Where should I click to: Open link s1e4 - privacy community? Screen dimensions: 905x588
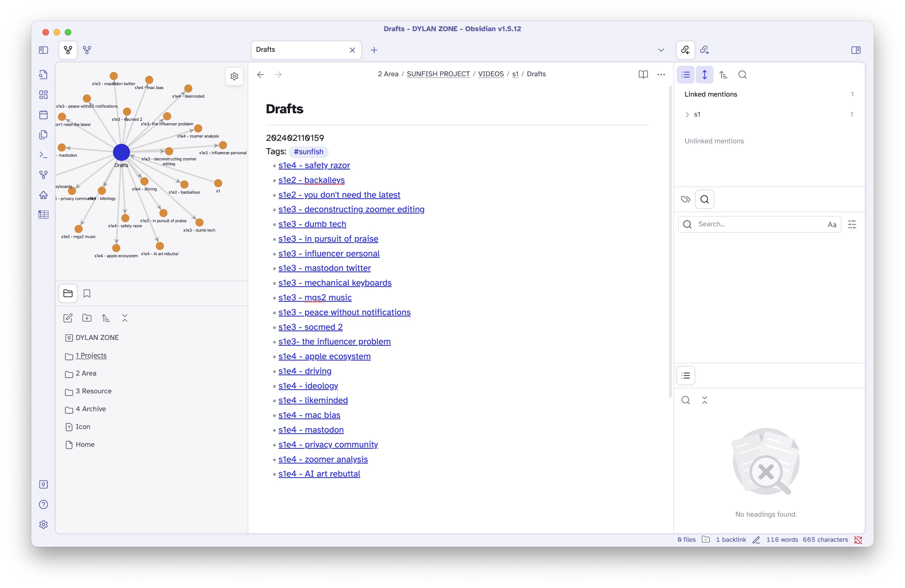[x=328, y=444]
